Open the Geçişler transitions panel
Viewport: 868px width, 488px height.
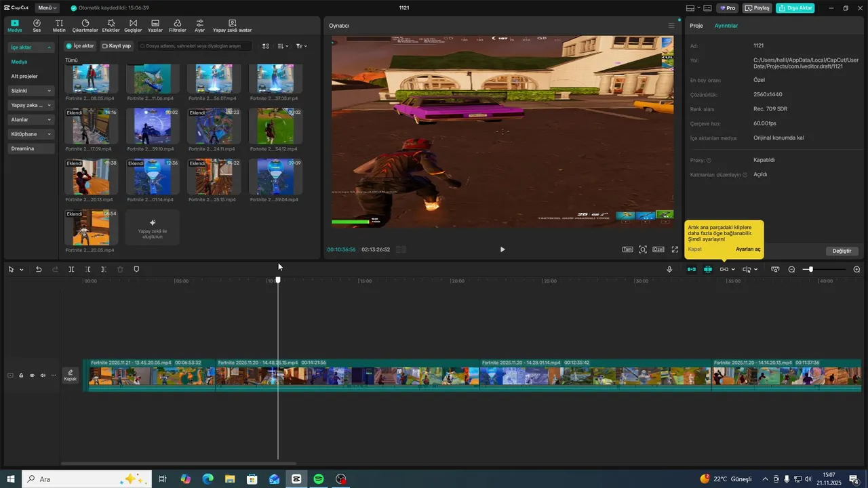point(133,26)
